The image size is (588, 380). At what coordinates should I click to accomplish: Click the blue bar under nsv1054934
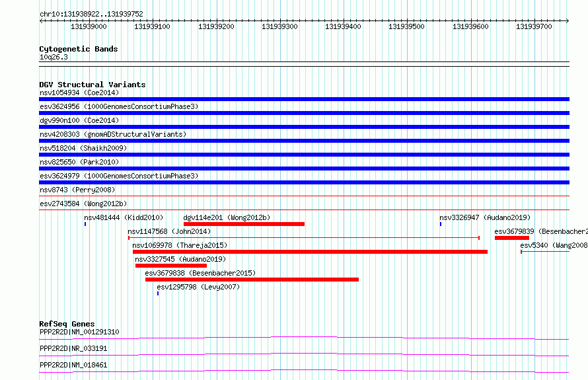[304, 99]
